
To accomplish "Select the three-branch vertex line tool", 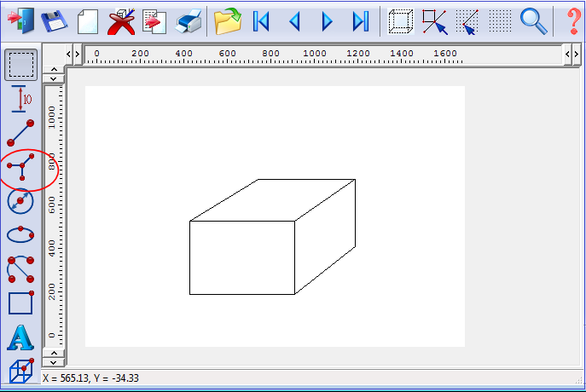I will click(21, 167).
